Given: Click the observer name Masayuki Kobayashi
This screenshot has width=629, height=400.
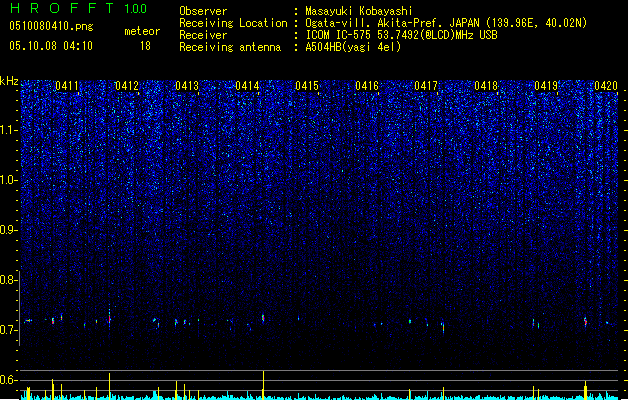Looking at the screenshot, I should pyautogui.click(x=359, y=11).
